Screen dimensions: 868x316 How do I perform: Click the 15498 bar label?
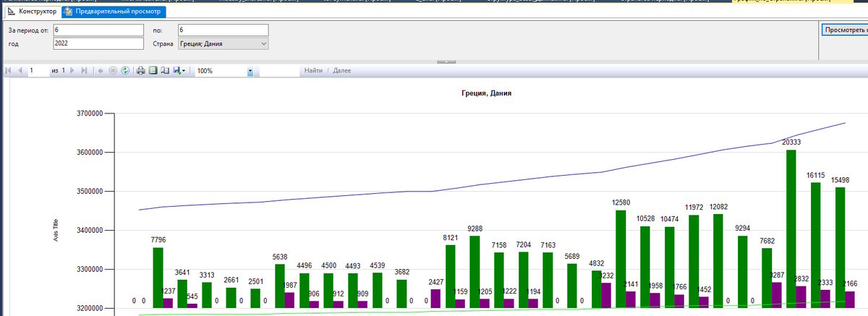point(841,180)
